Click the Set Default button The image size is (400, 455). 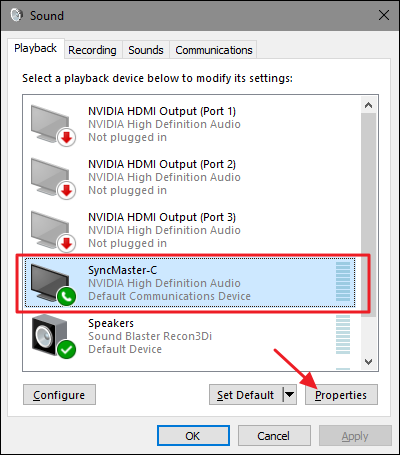[246, 395]
